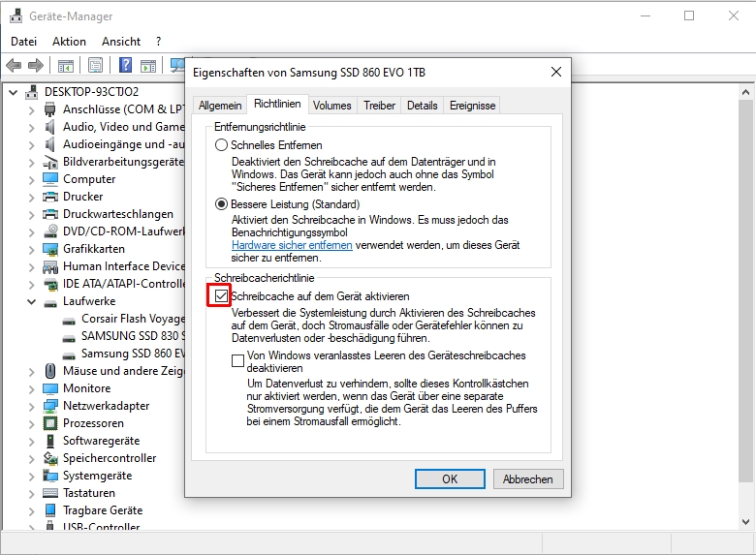Choose the Schnelles Entfernen radio option
Screen dimensions: 756x555
click(221, 145)
